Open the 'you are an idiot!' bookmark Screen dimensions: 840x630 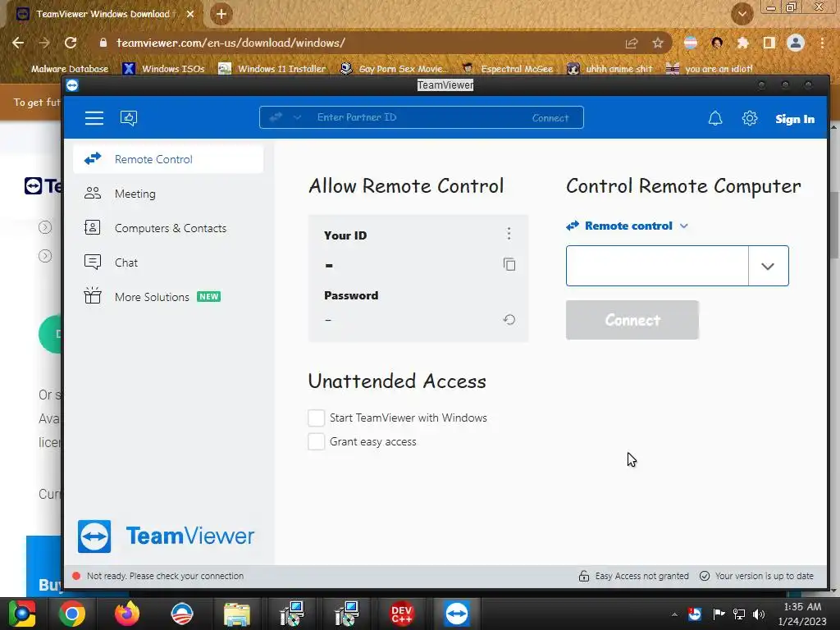710,69
